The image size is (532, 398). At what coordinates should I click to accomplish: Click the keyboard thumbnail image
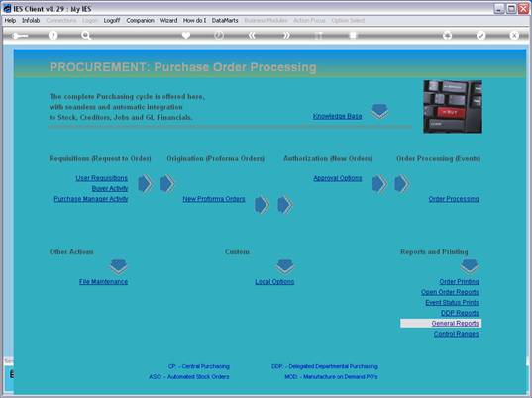point(453,107)
